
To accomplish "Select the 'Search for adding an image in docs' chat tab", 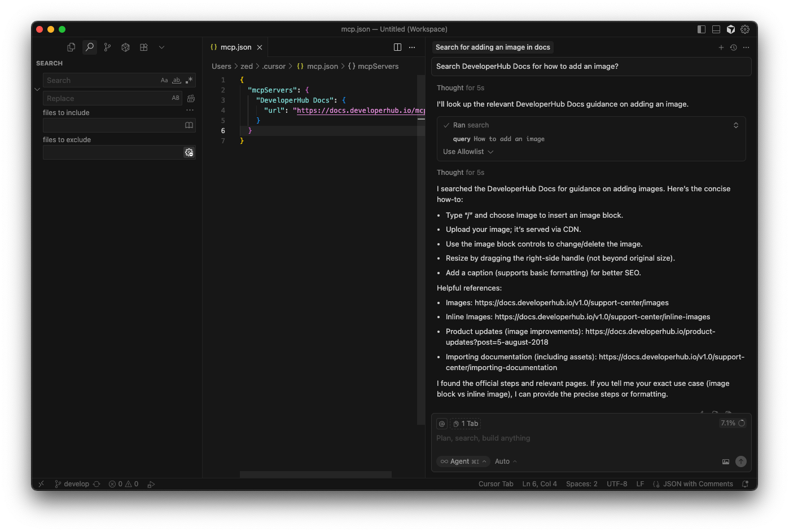I will coord(493,47).
